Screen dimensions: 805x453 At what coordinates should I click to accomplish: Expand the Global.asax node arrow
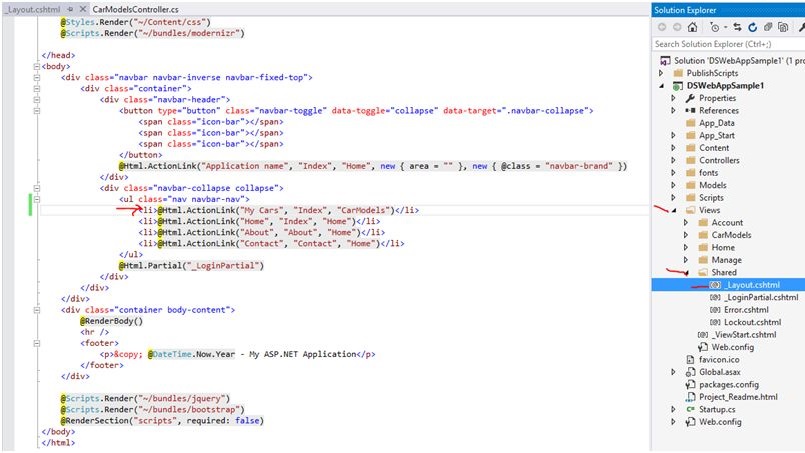[674, 372]
